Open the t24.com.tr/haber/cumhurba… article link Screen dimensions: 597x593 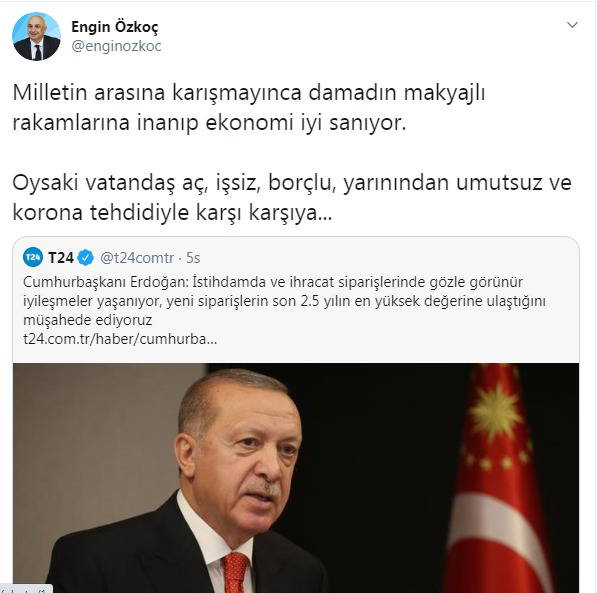[120, 339]
